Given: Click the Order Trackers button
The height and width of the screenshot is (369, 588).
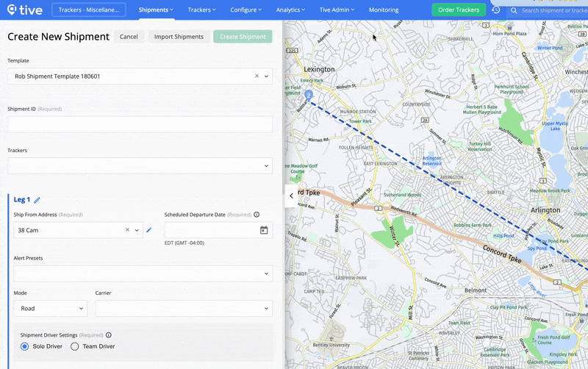Looking at the screenshot, I should (458, 10).
